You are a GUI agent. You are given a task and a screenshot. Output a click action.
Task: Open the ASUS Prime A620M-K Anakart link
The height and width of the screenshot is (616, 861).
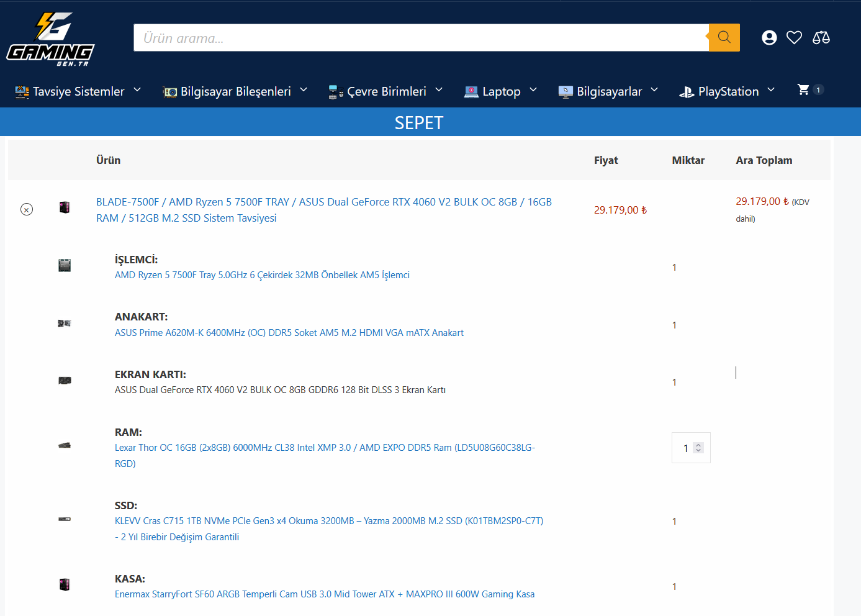(289, 333)
